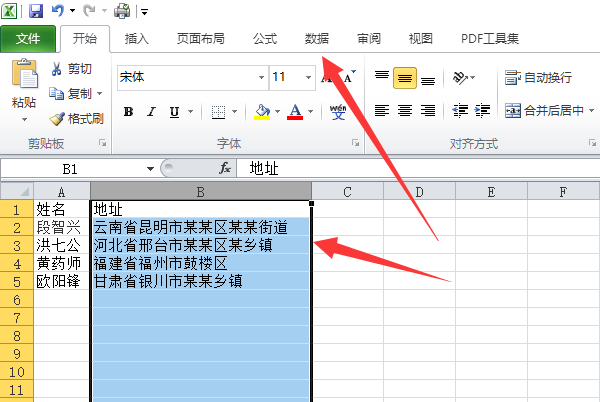This screenshot has height=402, width=600.
Task: Click the Excel application icon
Action: [x=9, y=11]
